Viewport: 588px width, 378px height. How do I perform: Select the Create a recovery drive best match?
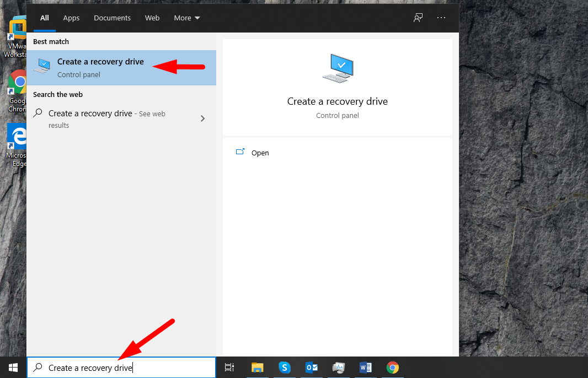pyautogui.click(x=100, y=67)
